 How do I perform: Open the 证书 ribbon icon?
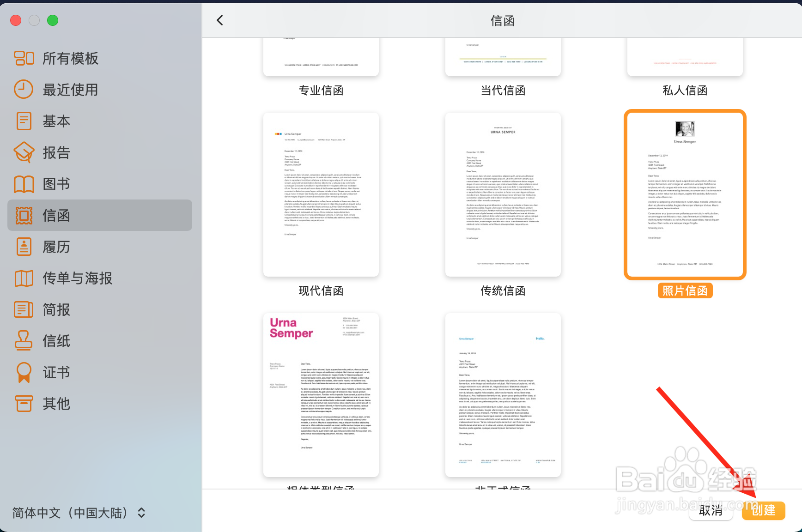[x=24, y=373]
